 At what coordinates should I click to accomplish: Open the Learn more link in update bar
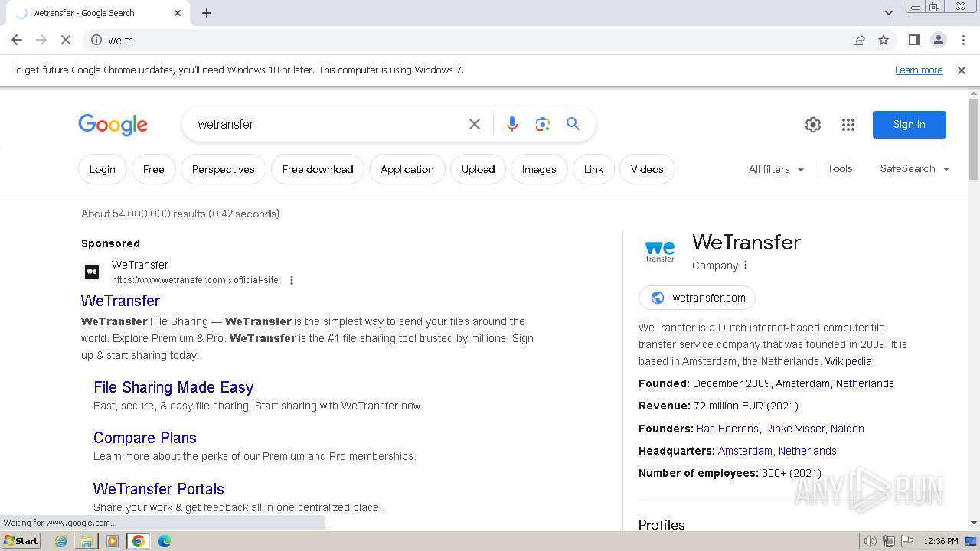coord(919,70)
